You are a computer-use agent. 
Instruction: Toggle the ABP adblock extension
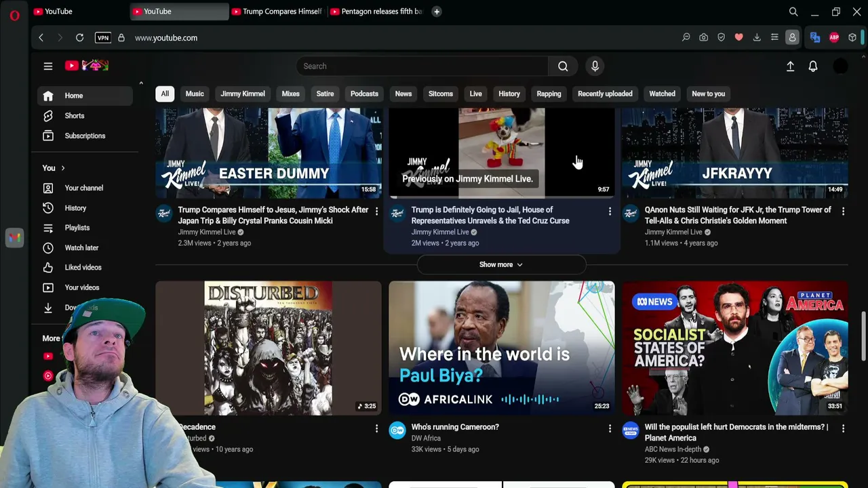coord(834,38)
